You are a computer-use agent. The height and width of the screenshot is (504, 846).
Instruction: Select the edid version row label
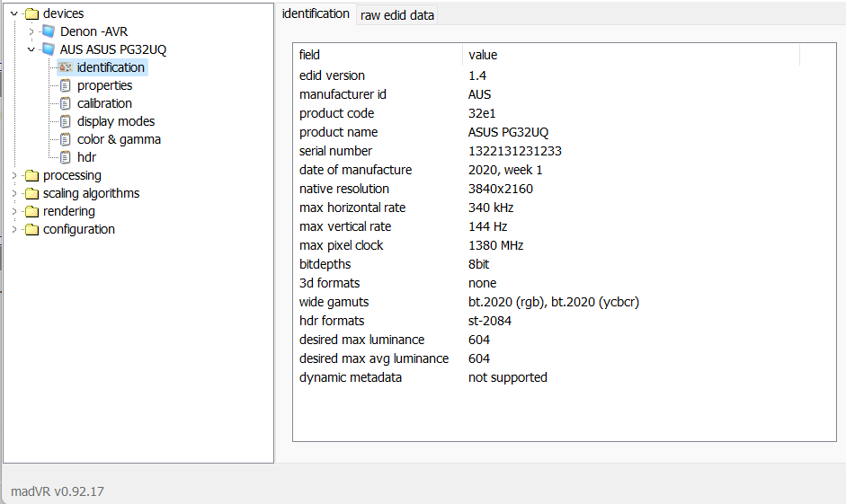click(x=332, y=75)
